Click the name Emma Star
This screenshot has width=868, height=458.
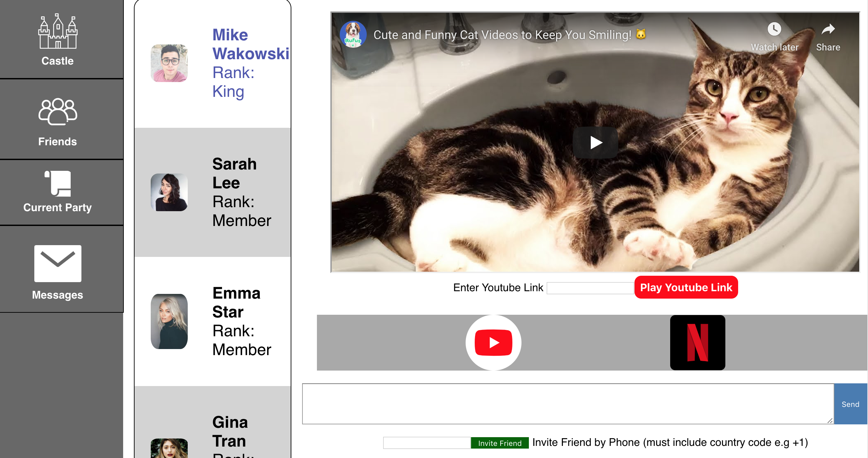click(237, 302)
